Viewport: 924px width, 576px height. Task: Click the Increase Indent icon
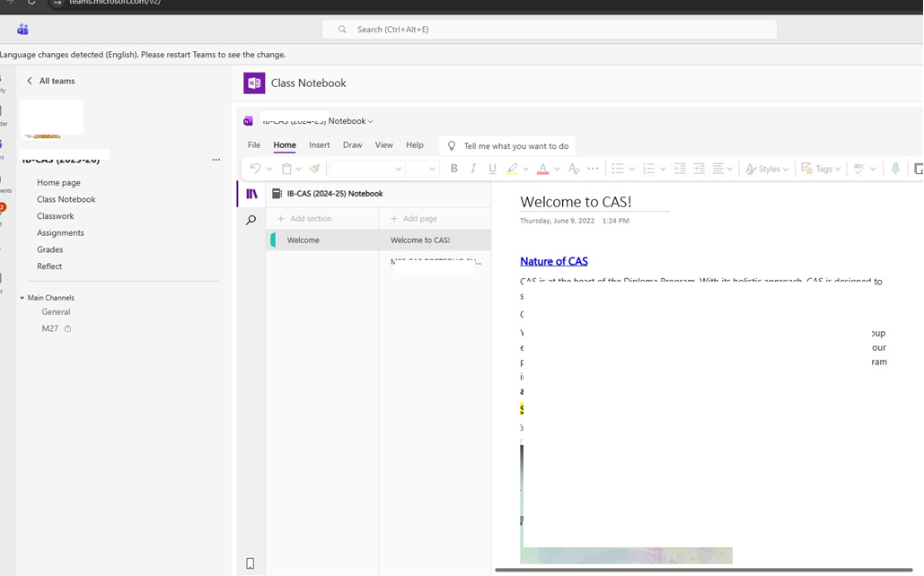pos(699,169)
